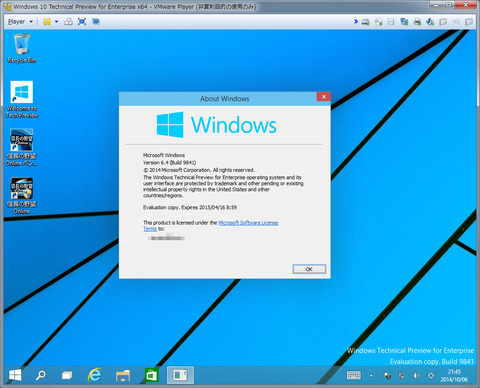Select the running winver taskbar button
This screenshot has height=388, width=480.
point(180,375)
